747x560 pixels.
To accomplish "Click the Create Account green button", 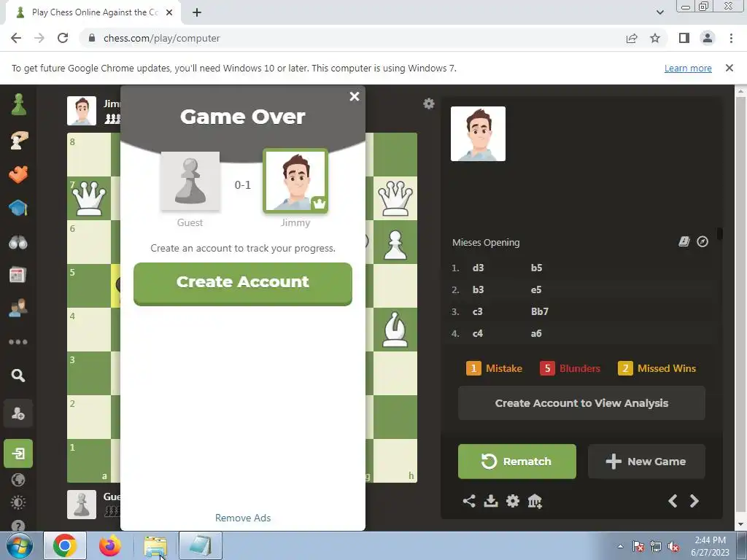I will click(243, 284).
